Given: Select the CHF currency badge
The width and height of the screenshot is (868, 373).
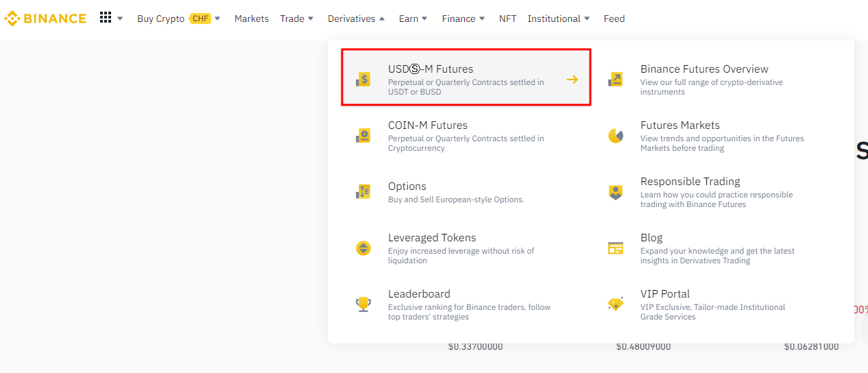Looking at the screenshot, I should (200, 19).
